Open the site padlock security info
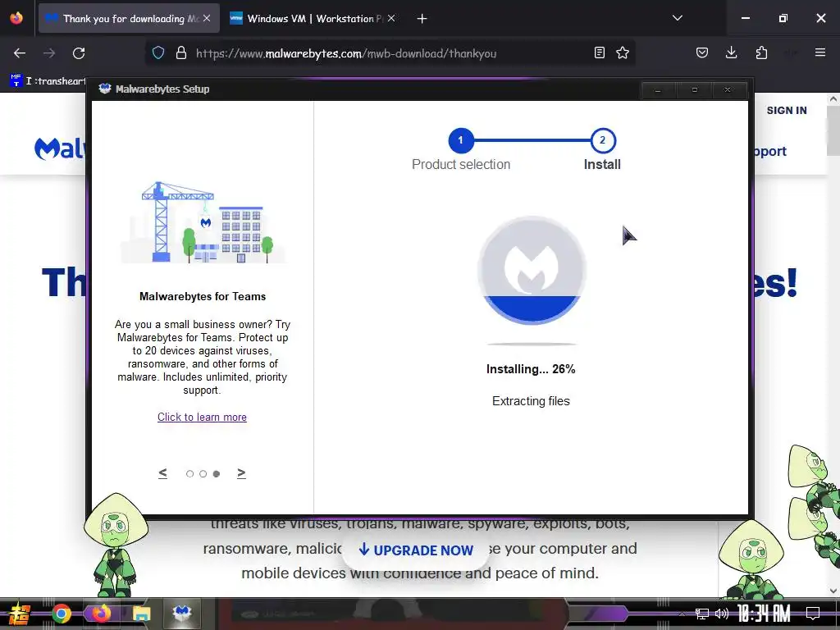Image resolution: width=840 pixels, height=630 pixels. pyautogui.click(x=181, y=53)
